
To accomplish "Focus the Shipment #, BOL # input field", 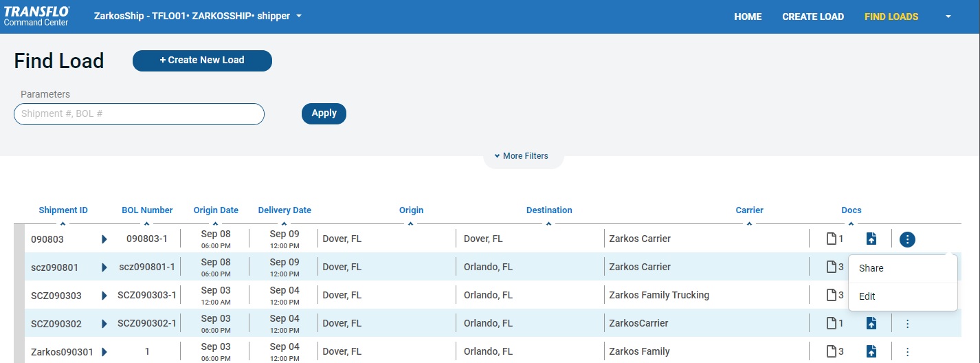I will point(139,114).
